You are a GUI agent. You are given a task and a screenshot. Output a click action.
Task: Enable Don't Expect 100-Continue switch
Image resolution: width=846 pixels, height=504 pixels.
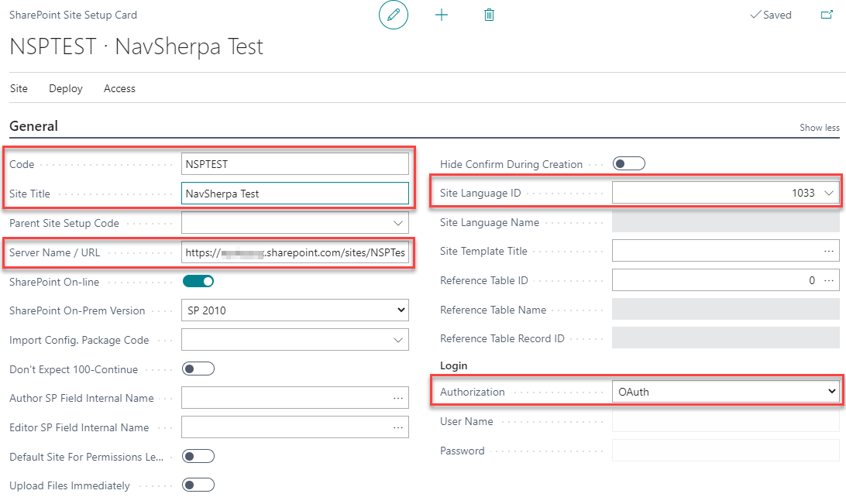198,369
